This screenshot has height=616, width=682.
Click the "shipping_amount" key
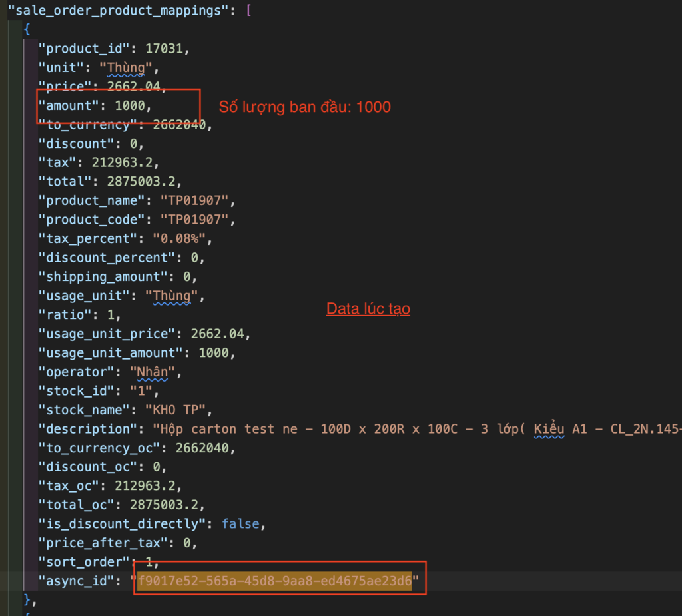[103, 276]
